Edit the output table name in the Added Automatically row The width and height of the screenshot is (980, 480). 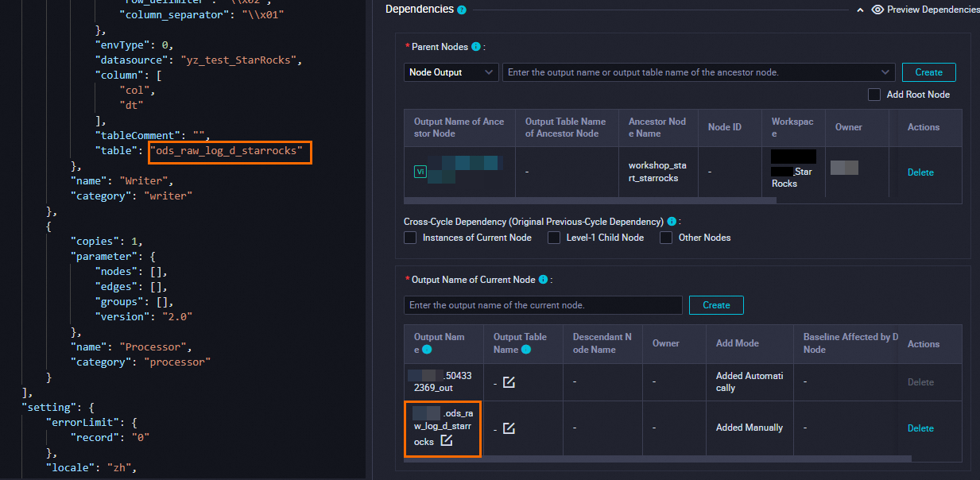509,382
